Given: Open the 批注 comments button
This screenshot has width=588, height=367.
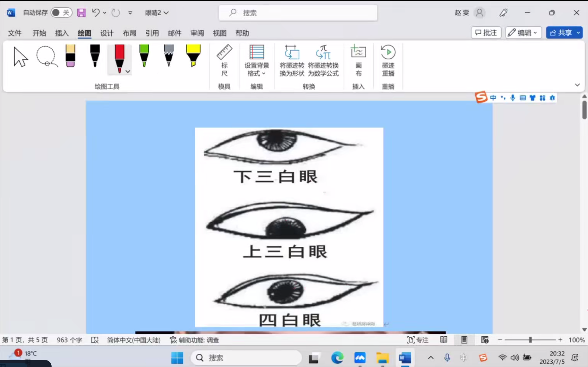Looking at the screenshot, I should (486, 33).
